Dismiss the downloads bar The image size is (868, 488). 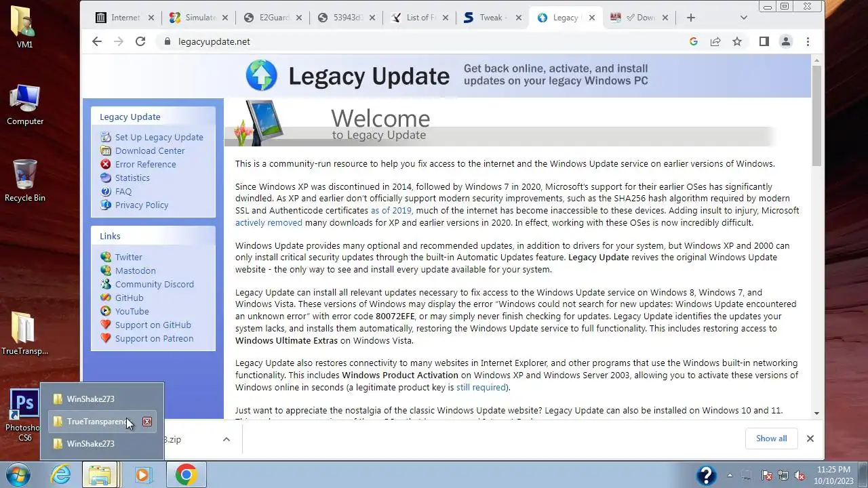coord(810,439)
